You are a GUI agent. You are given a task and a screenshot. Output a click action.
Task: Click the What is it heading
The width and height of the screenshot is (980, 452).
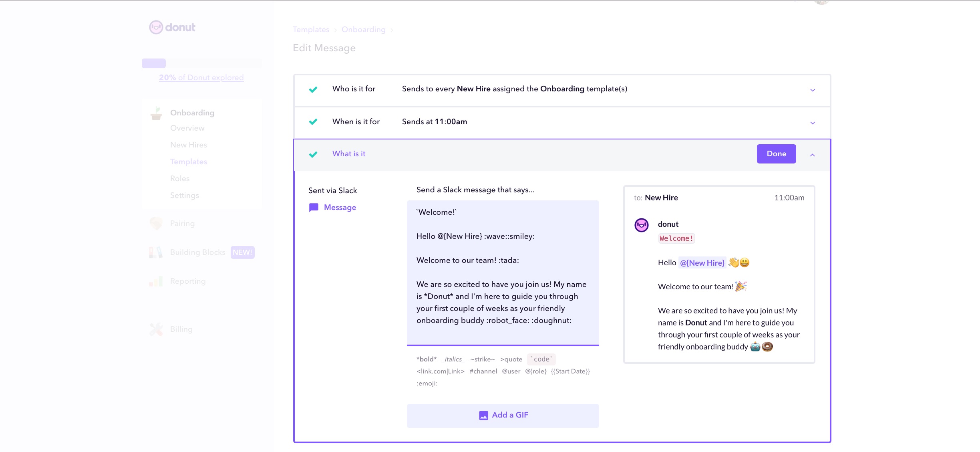[x=349, y=154]
